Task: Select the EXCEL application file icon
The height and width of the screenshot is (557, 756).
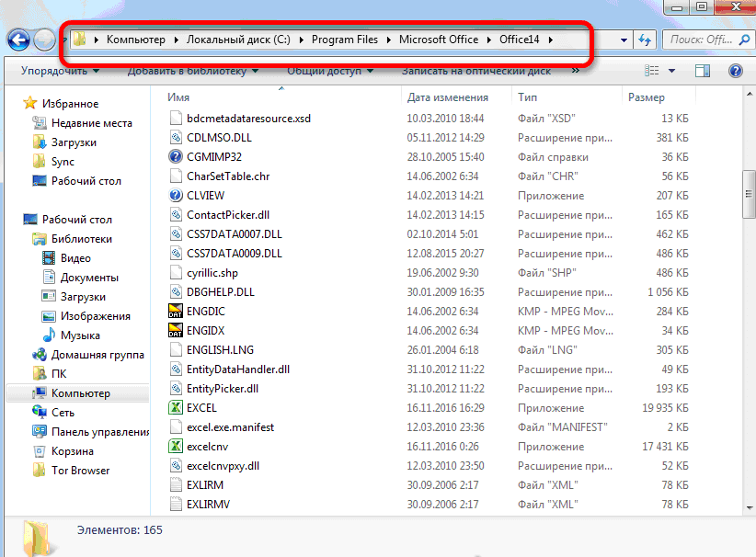Action: (178, 408)
